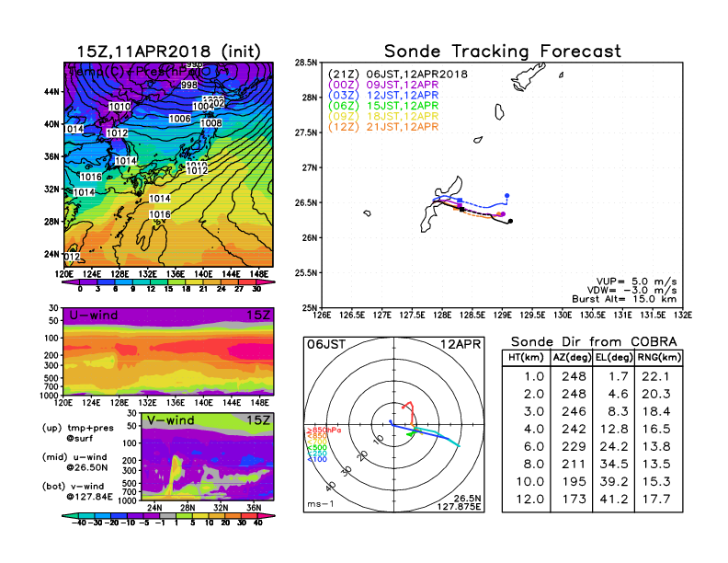Click the range value "22.1" in the table

coord(655,376)
